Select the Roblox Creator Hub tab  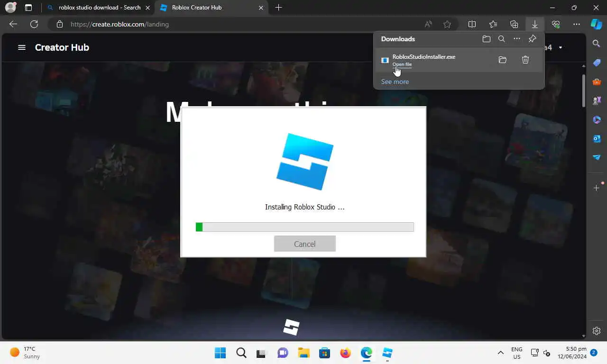tap(211, 8)
